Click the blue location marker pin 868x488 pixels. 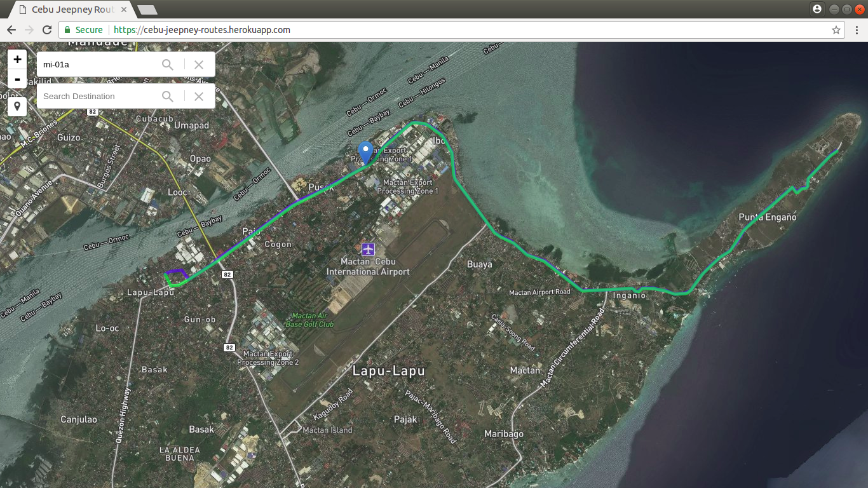(365, 153)
